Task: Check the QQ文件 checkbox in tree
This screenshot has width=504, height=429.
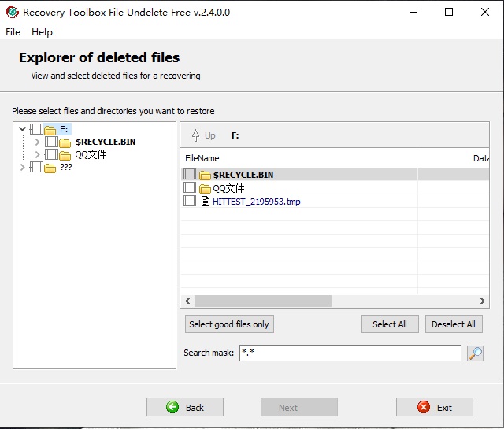Action: pos(51,154)
